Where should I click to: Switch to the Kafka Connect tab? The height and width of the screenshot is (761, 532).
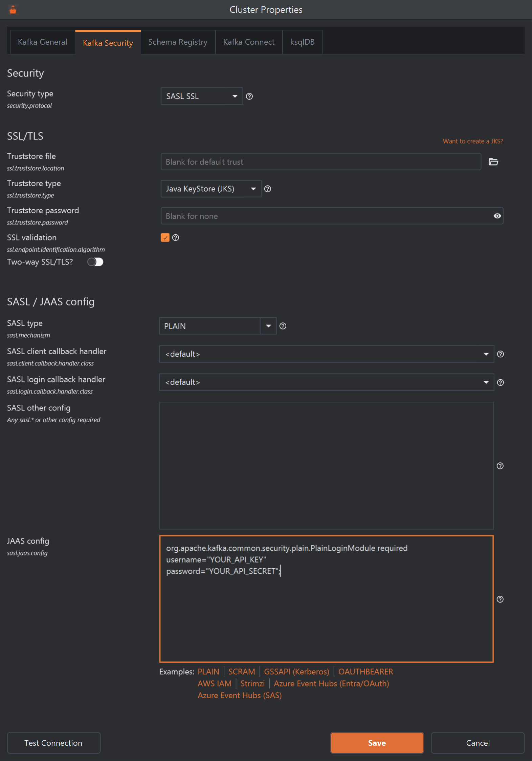249,42
